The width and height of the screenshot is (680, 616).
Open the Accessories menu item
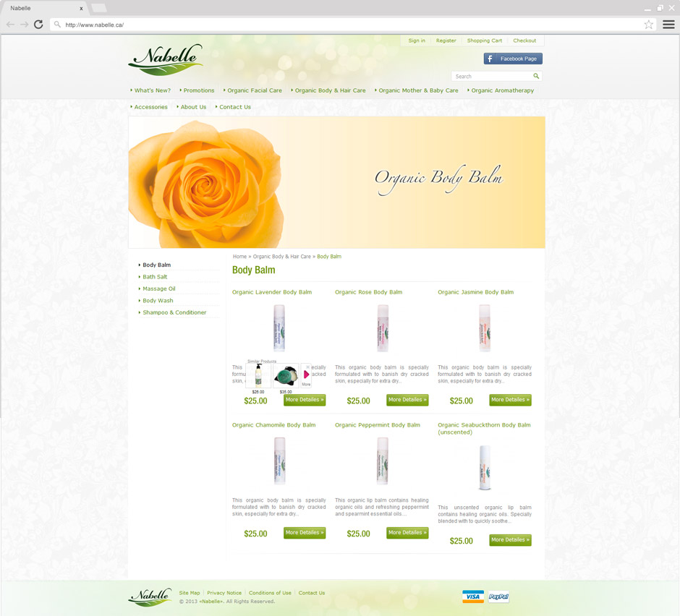[x=150, y=107]
